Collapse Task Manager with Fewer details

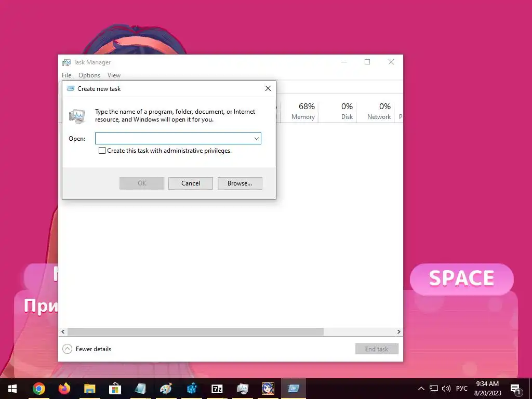point(87,349)
